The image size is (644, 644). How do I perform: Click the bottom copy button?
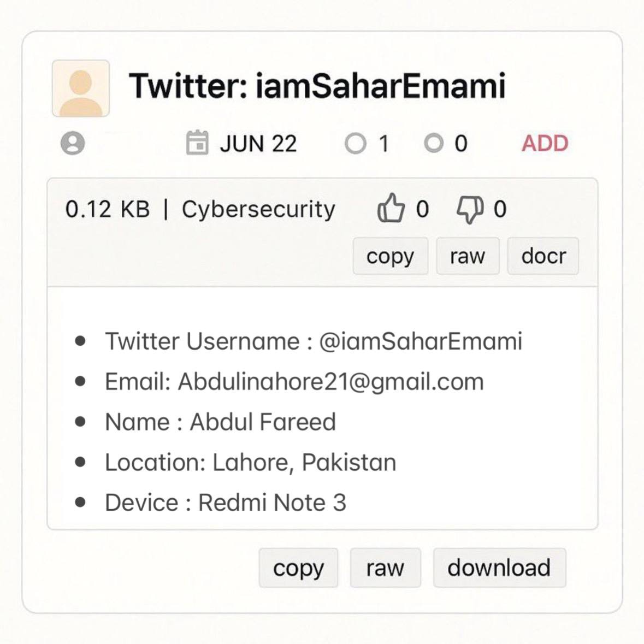[299, 568]
